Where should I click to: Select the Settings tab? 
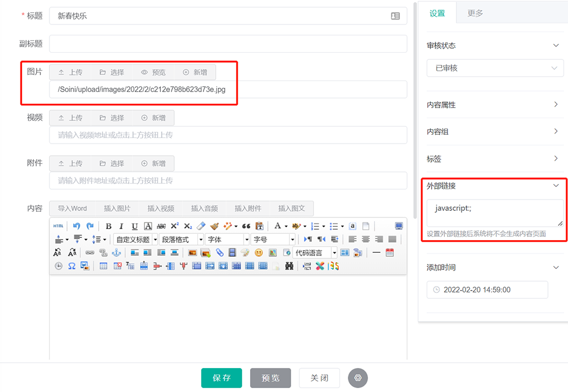[437, 13]
